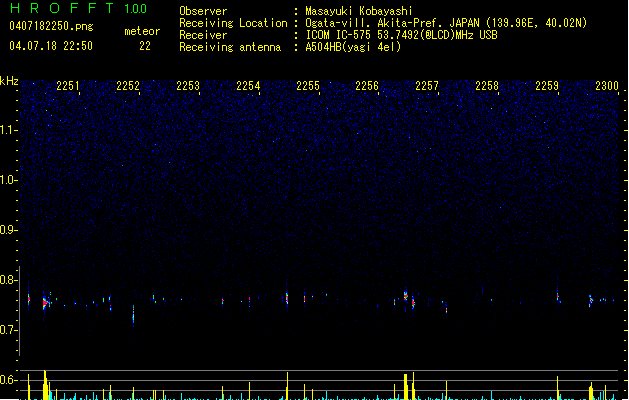
Task: Click the 'meteor' count label
Action: (x=142, y=31)
